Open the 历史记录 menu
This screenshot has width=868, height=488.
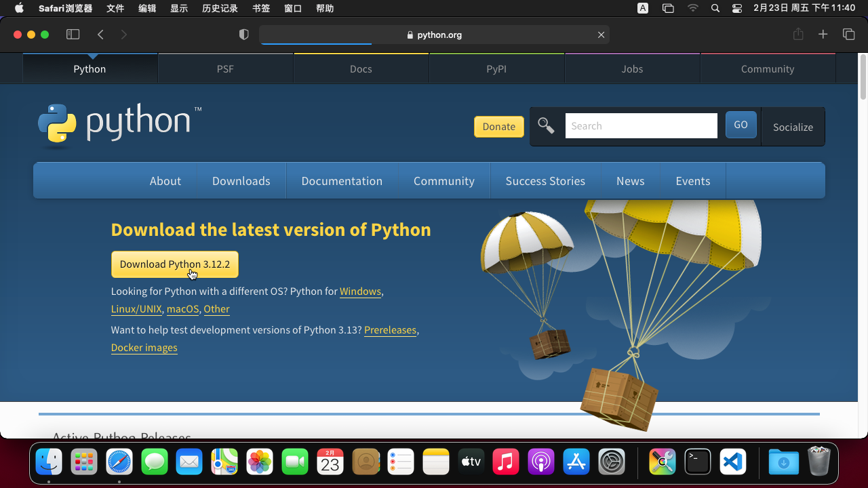[x=220, y=8]
